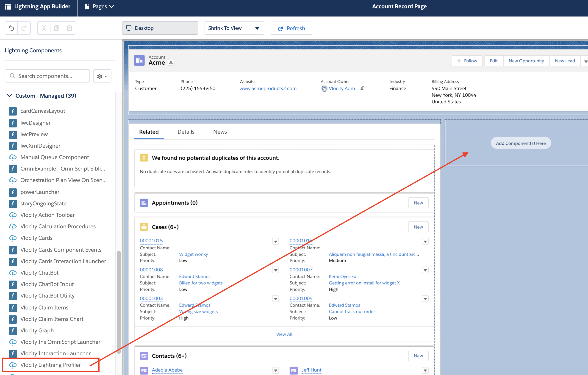Switch to the Related tab

coord(149,132)
